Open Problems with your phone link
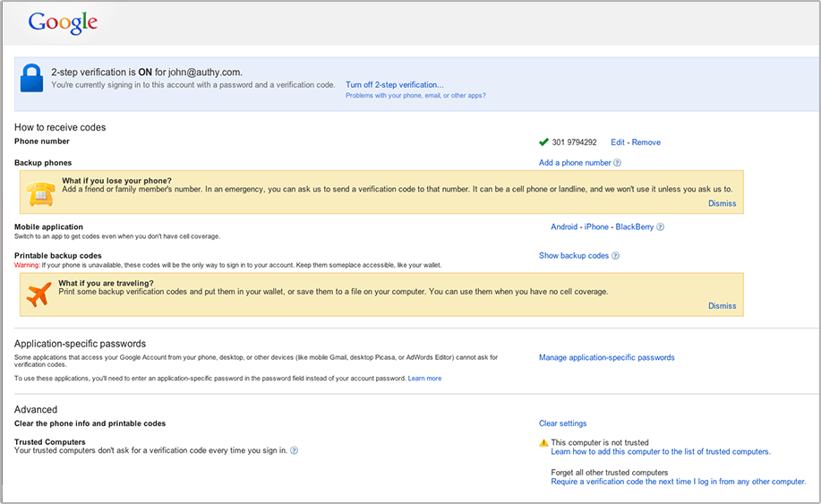The height and width of the screenshot is (504, 821). pos(415,96)
